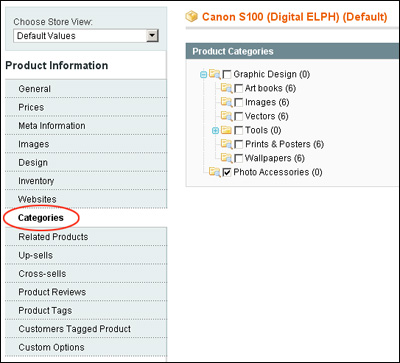Click the folder icon beside Vectors

coord(226,116)
